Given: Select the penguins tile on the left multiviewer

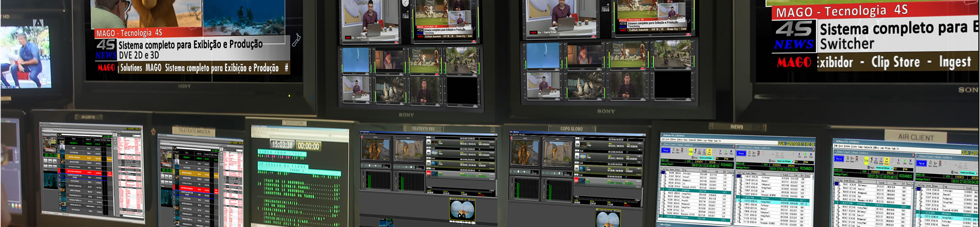Looking at the screenshot, I should point(390,89).
